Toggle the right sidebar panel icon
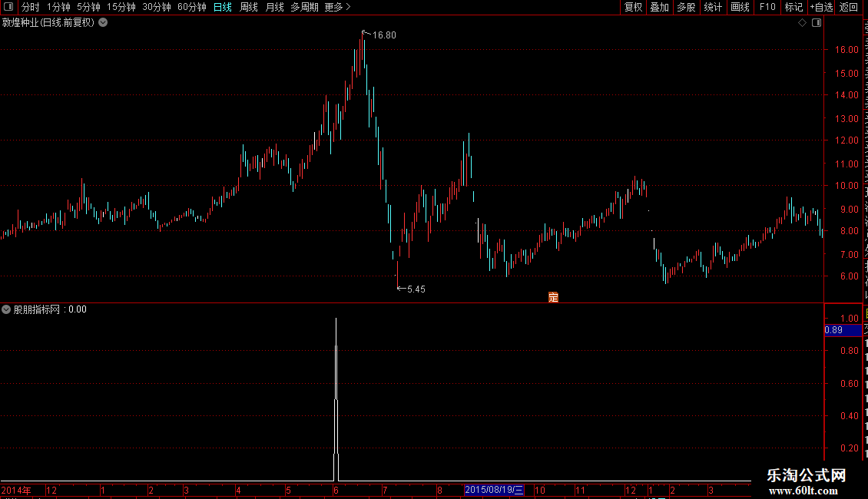 click(817, 23)
